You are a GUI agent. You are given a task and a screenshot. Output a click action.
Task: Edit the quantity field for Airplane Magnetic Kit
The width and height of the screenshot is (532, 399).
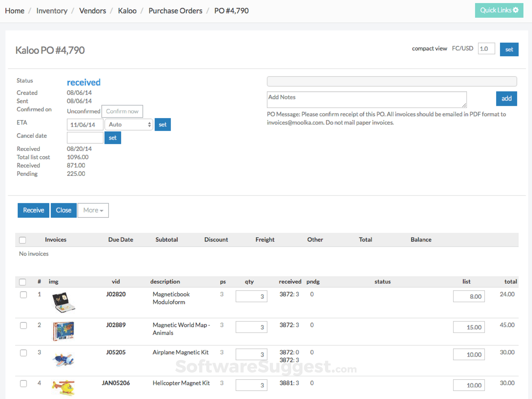[x=251, y=354]
